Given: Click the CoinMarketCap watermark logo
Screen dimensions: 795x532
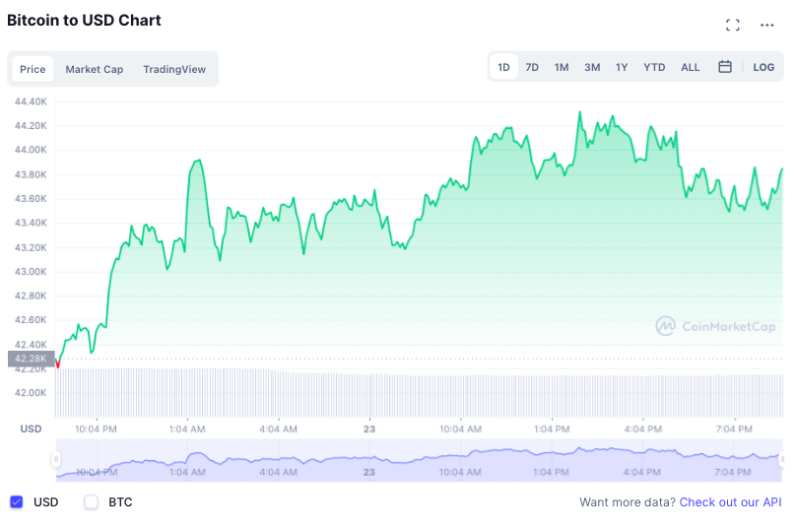Looking at the screenshot, I should tap(716, 326).
